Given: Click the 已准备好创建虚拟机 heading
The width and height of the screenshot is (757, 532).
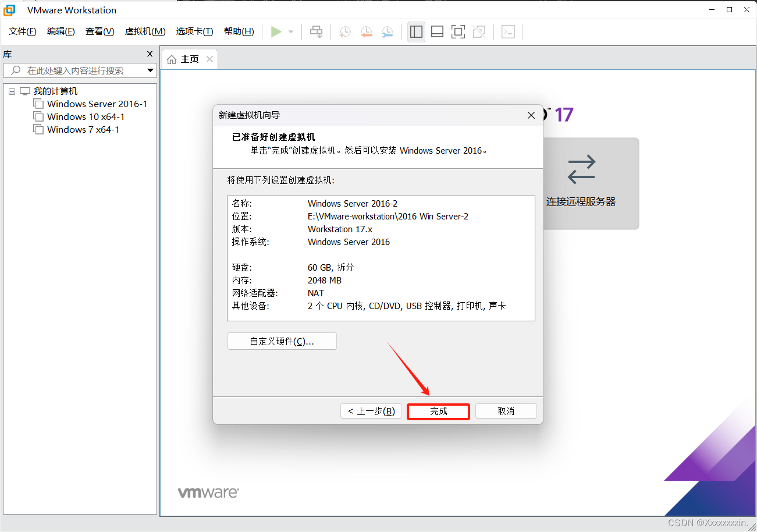Looking at the screenshot, I should point(273,137).
